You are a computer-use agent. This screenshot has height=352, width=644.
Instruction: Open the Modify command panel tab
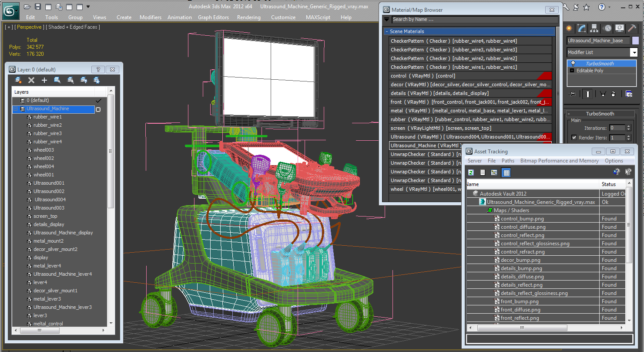[x=582, y=28]
